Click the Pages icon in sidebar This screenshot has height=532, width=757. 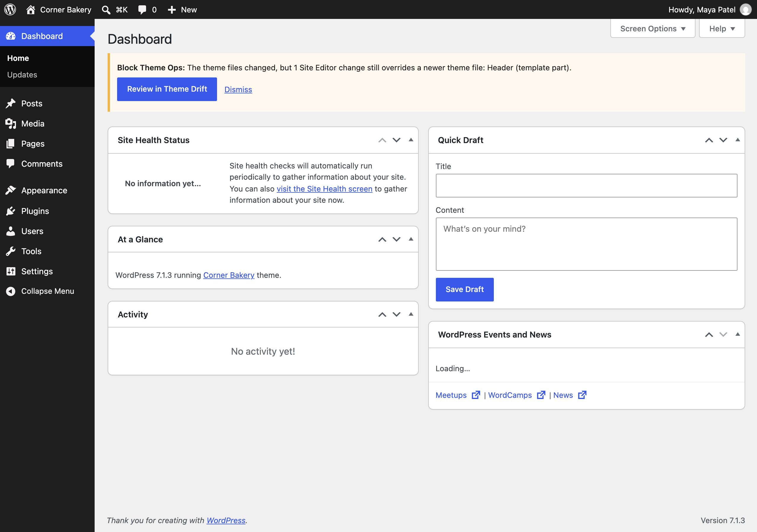pyautogui.click(x=11, y=144)
